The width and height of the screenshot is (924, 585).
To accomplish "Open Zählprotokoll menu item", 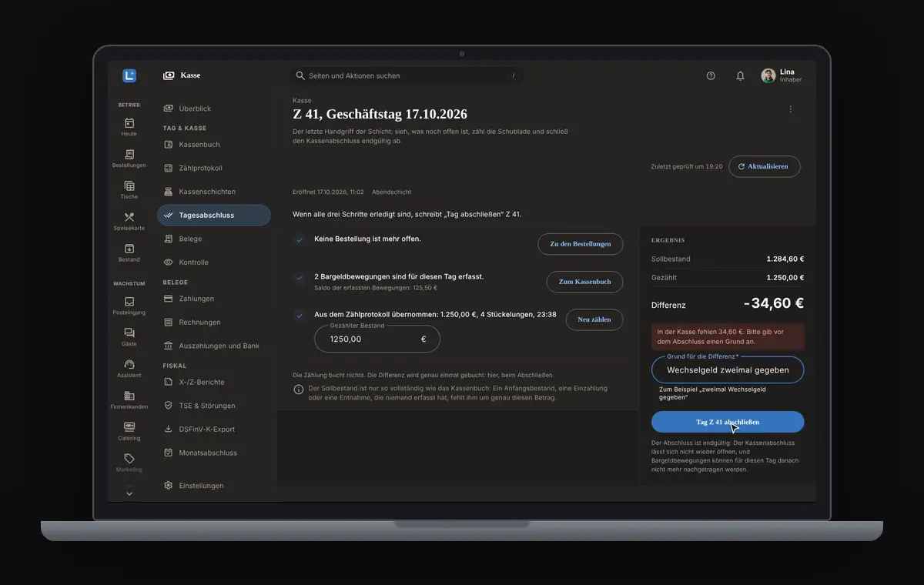I will [213, 168].
